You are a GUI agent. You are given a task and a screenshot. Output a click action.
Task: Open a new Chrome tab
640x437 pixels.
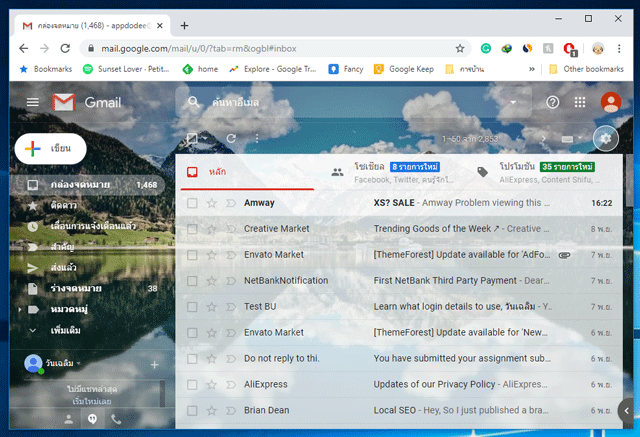click(x=184, y=25)
